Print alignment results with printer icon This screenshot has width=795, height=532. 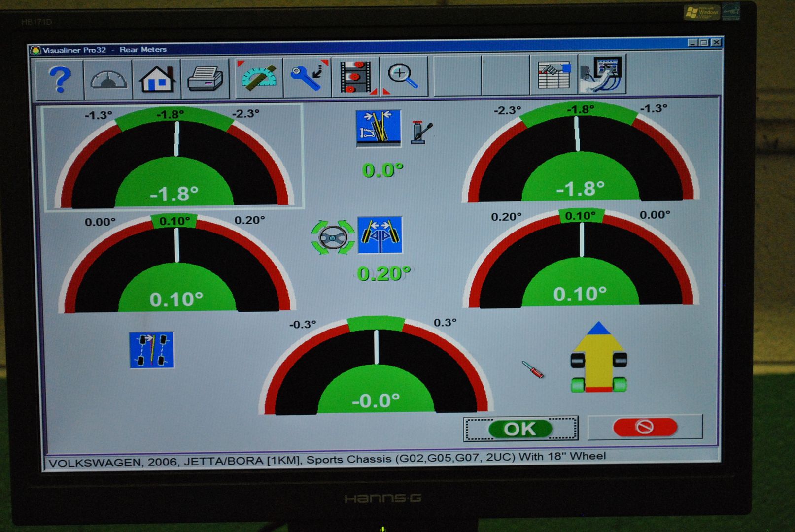point(205,79)
